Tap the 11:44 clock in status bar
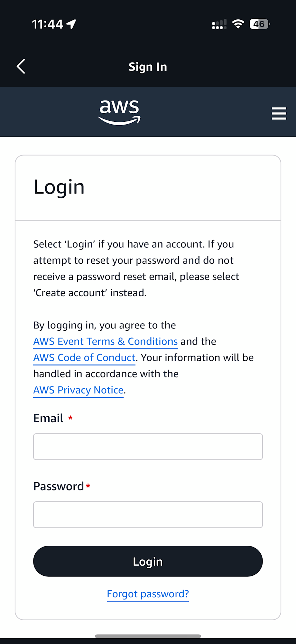296x644 pixels. (x=47, y=24)
